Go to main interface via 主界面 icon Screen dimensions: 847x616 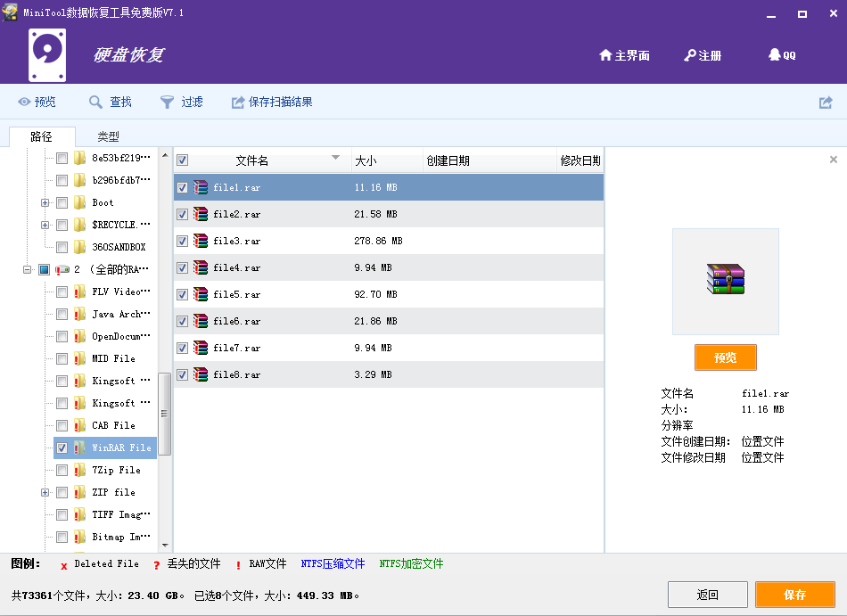coord(605,55)
